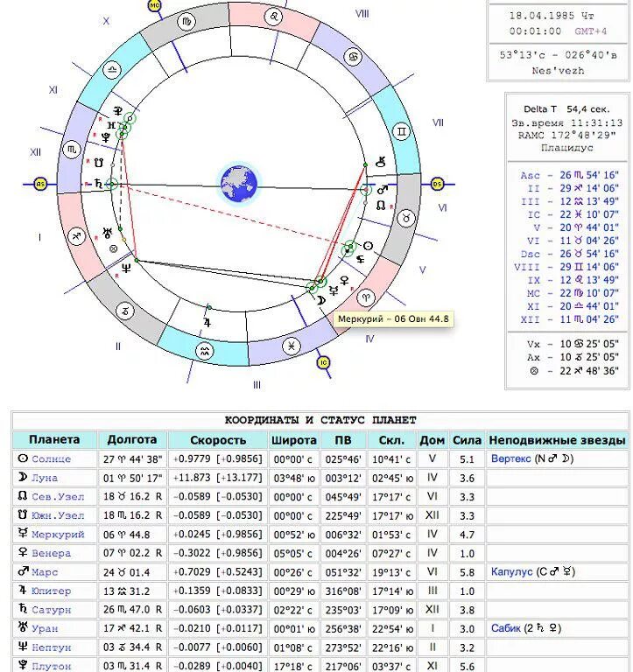This screenshot has width=633, height=672.
Task: Click the Venus glyph inside the chart wheel
Action: click(344, 281)
